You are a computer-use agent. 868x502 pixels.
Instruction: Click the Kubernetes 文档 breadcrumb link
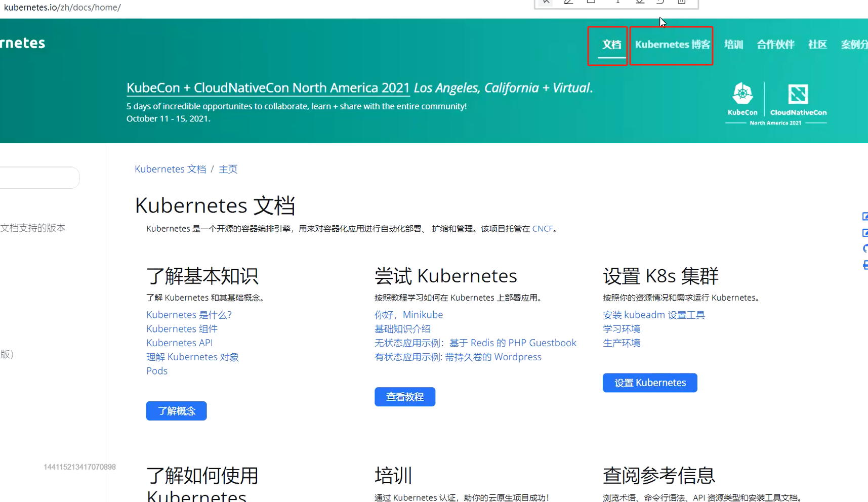171,169
